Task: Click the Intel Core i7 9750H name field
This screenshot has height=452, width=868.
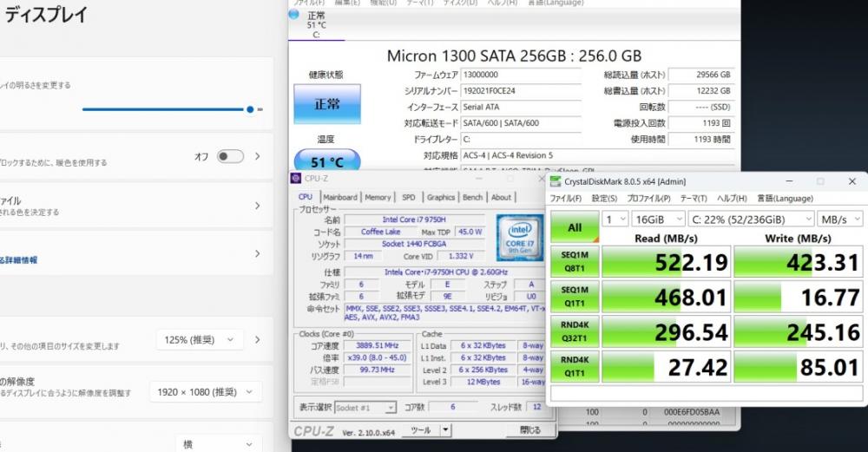Action: [414, 219]
